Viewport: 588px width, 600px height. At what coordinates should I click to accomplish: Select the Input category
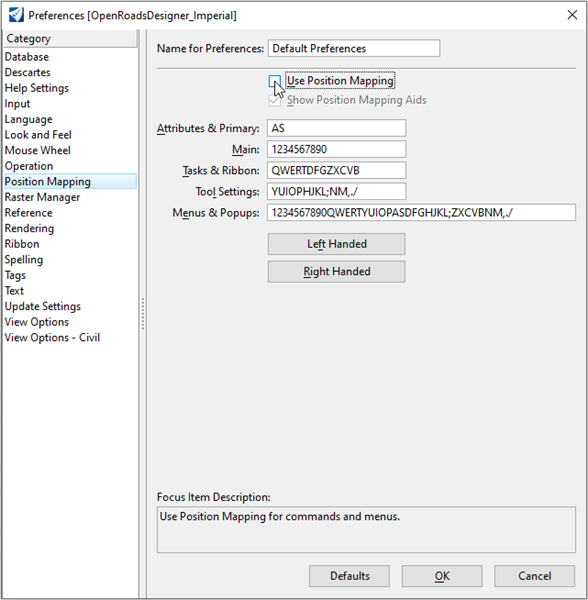[17, 104]
